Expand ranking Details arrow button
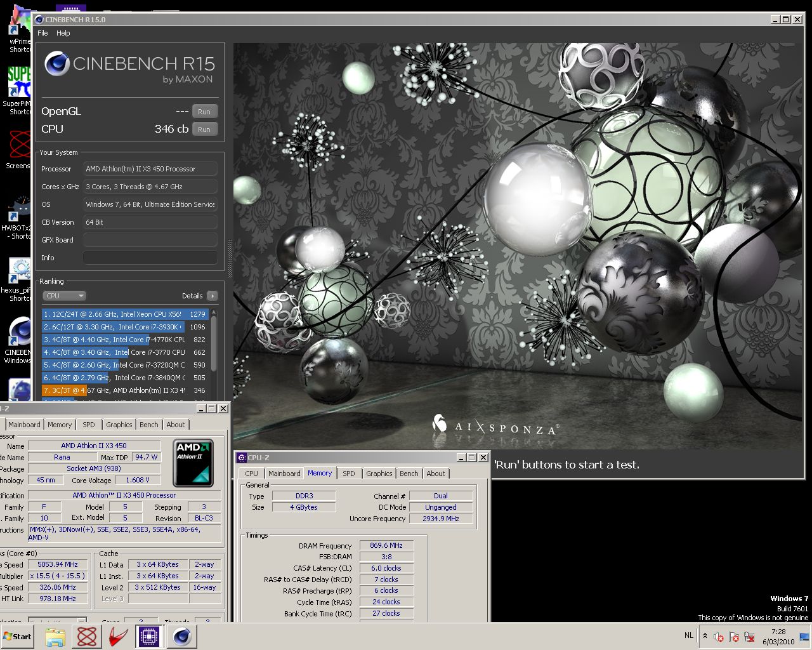Image resolution: width=812 pixels, height=650 pixels. (x=212, y=296)
